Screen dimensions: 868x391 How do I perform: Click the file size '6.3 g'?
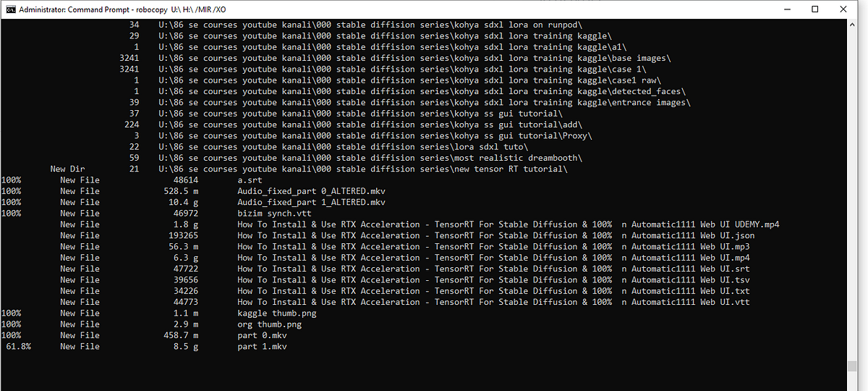pyautogui.click(x=187, y=258)
